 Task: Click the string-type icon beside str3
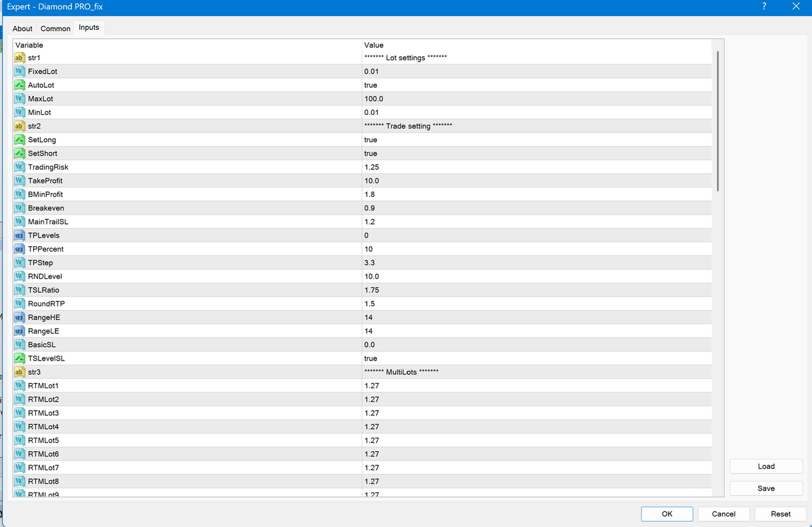20,372
